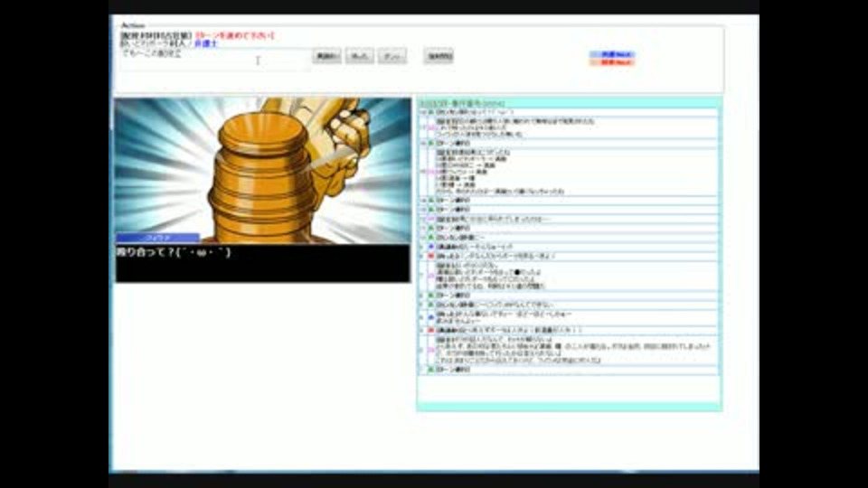Image resolution: width=868 pixels, height=488 pixels.
Task: Click the blue role link under the red notice
Action: click(205, 43)
